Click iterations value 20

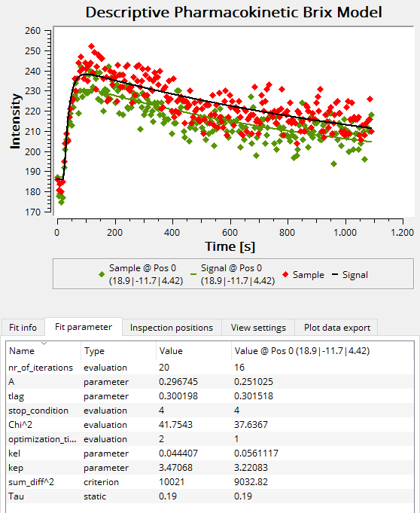(164, 368)
